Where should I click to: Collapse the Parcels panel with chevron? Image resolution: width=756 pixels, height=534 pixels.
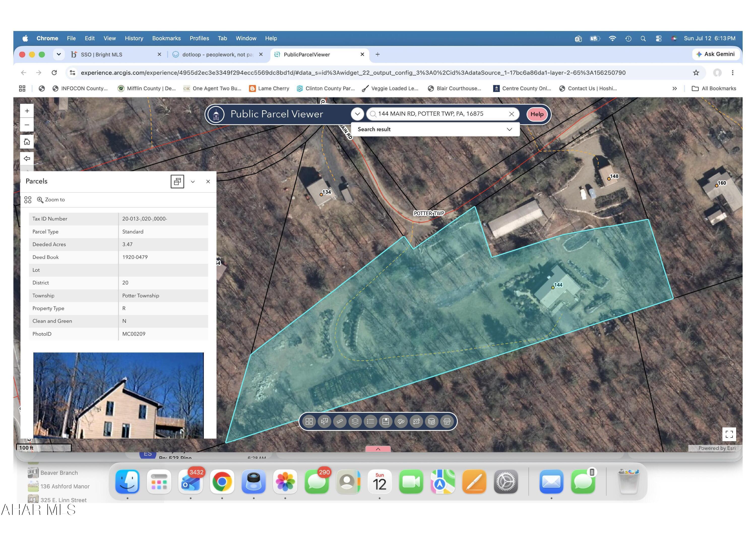tap(193, 182)
